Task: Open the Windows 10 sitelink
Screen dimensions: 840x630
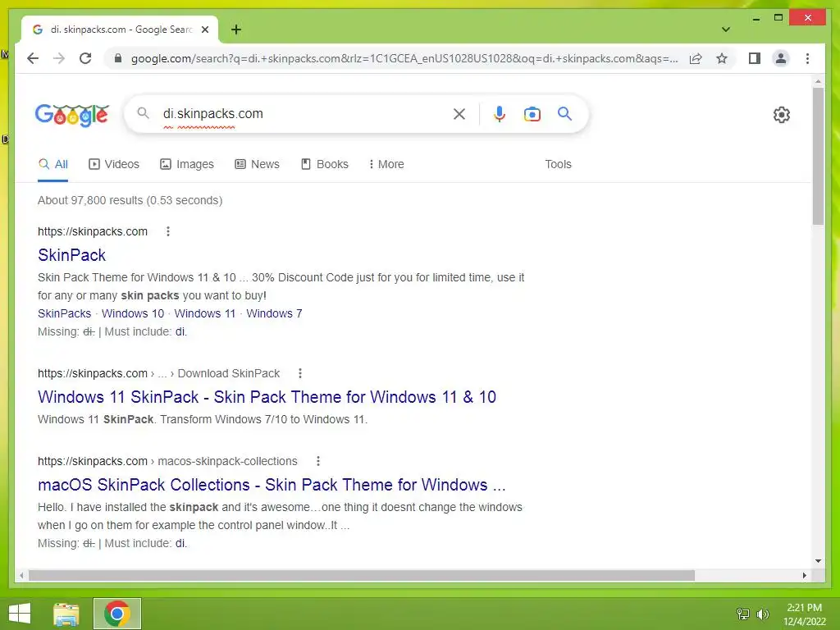Action: [133, 313]
